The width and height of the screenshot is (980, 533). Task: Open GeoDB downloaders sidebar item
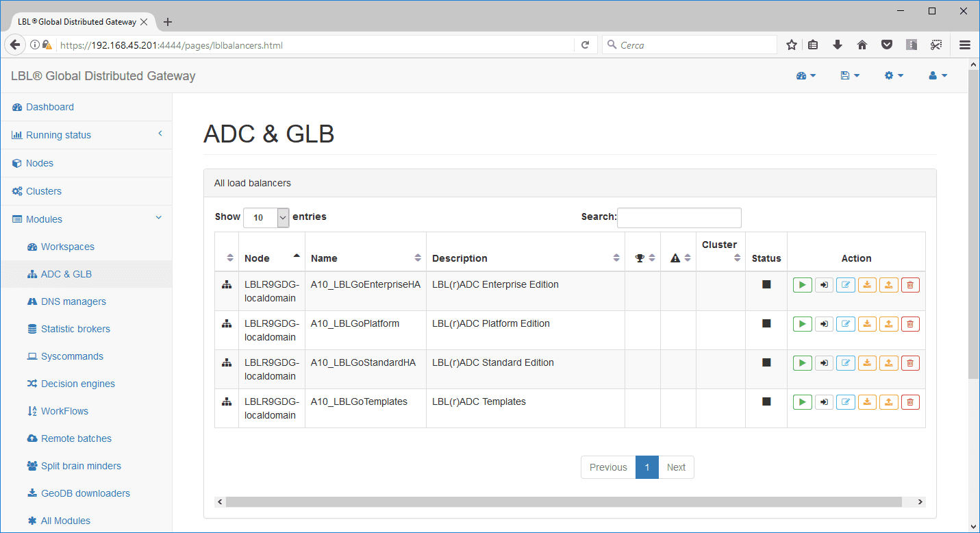(86, 493)
